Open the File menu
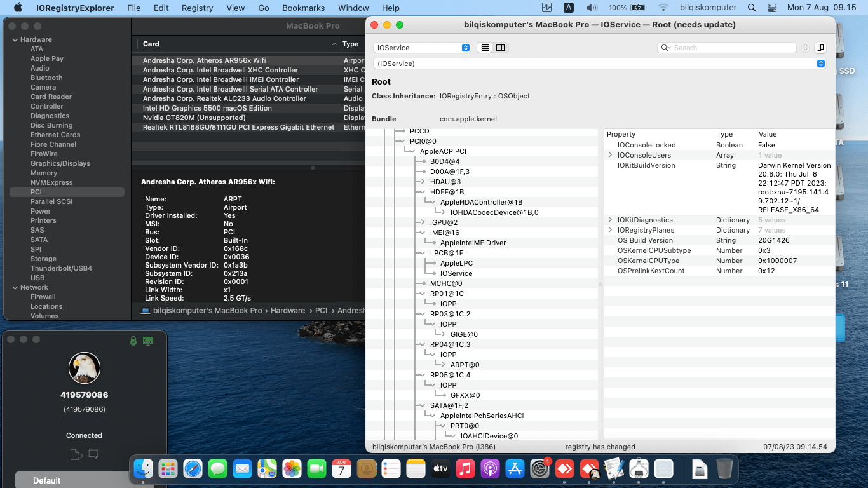This screenshot has width=868, height=488. click(133, 8)
